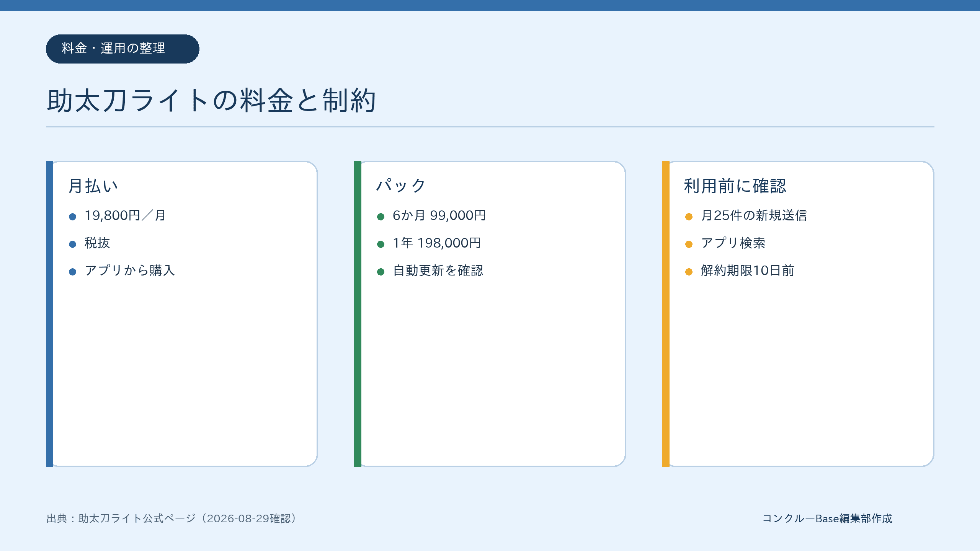
Task: Select the title 助太刀ライトの料金と制約
Action: tap(211, 100)
